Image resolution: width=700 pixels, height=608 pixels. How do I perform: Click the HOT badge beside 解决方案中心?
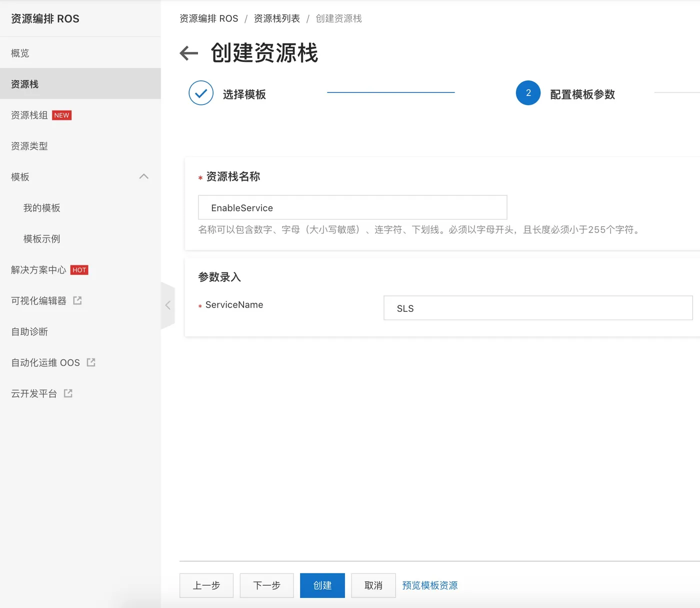(x=79, y=270)
